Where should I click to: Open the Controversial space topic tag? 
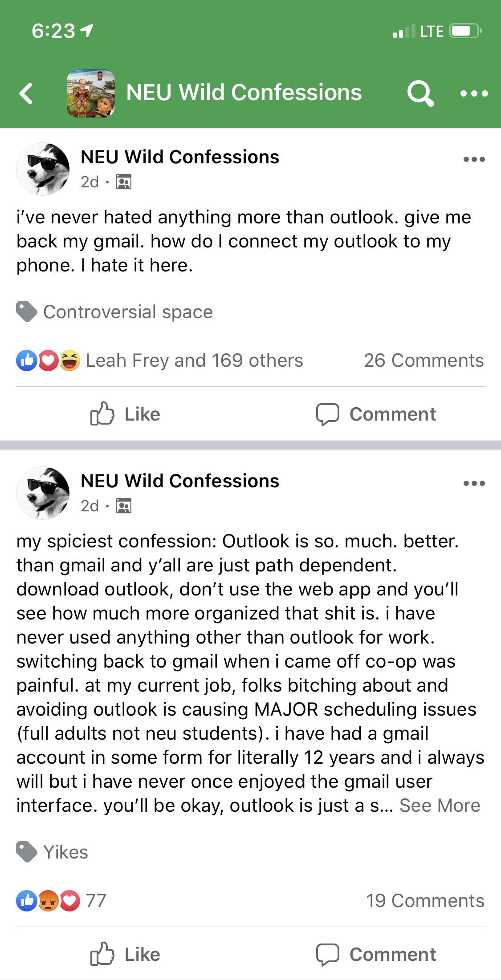click(x=127, y=312)
